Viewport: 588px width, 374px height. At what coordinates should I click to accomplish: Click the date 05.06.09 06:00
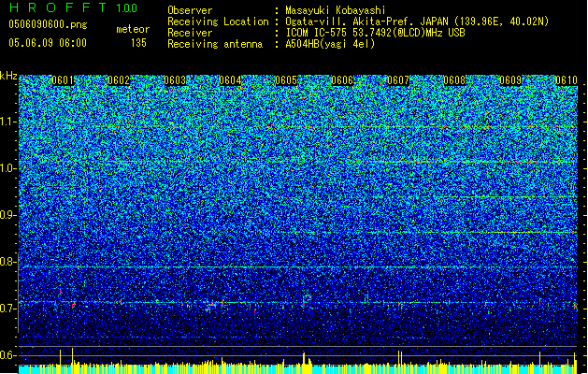tap(48, 43)
